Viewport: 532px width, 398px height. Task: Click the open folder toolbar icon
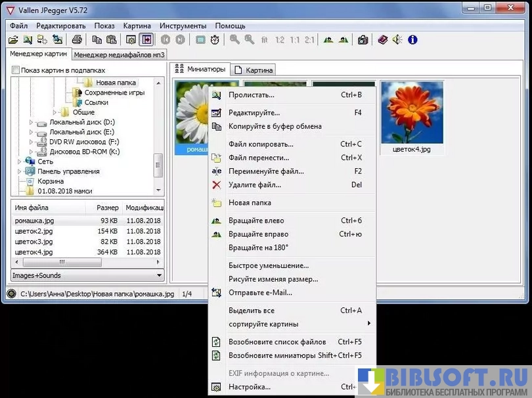(x=12, y=40)
